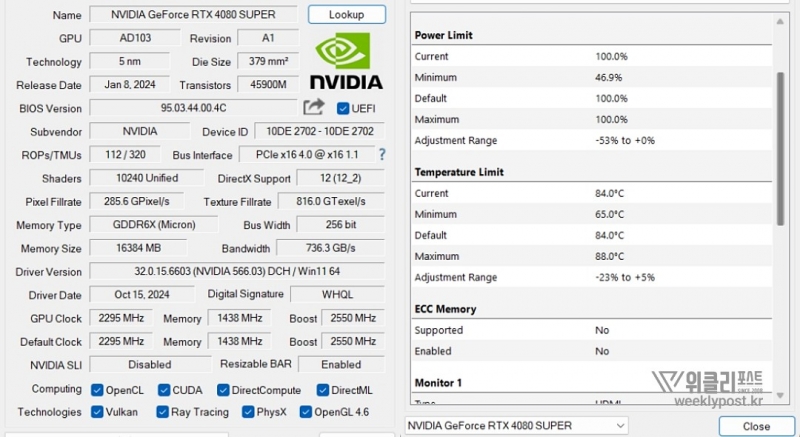Screen dimensions: 800x437
Task: Click the Bandwidth 736.3 GB/s value
Action: [331, 248]
